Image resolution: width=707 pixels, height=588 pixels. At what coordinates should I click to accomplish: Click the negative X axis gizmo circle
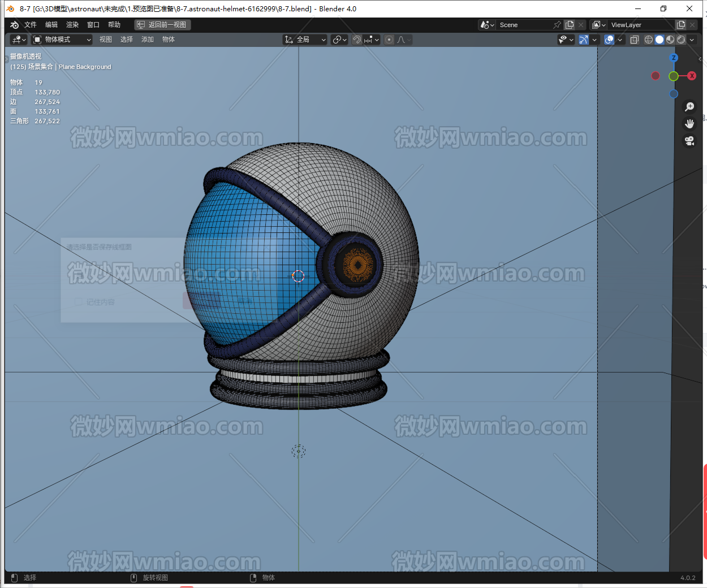(656, 76)
